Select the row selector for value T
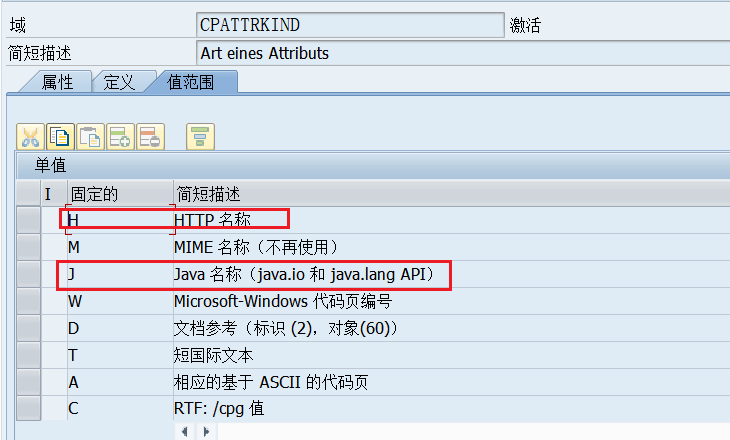This screenshot has width=730, height=440. click(x=28, y=355)
